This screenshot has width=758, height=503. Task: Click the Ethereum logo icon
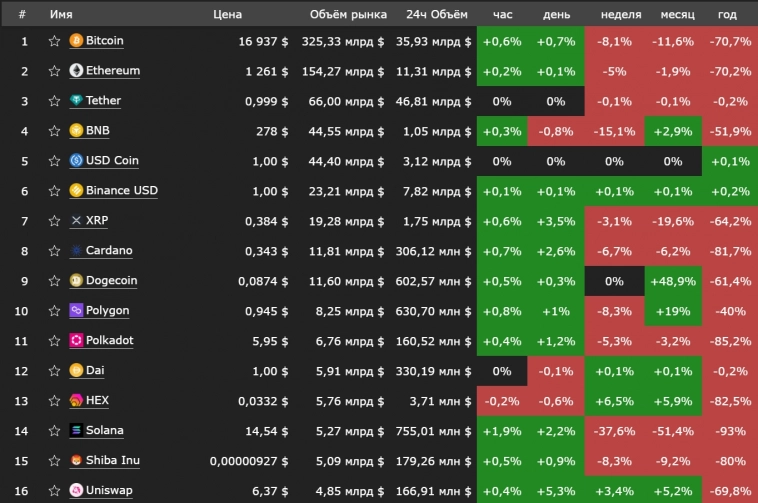pyautogui.click(x=76, y=71)
